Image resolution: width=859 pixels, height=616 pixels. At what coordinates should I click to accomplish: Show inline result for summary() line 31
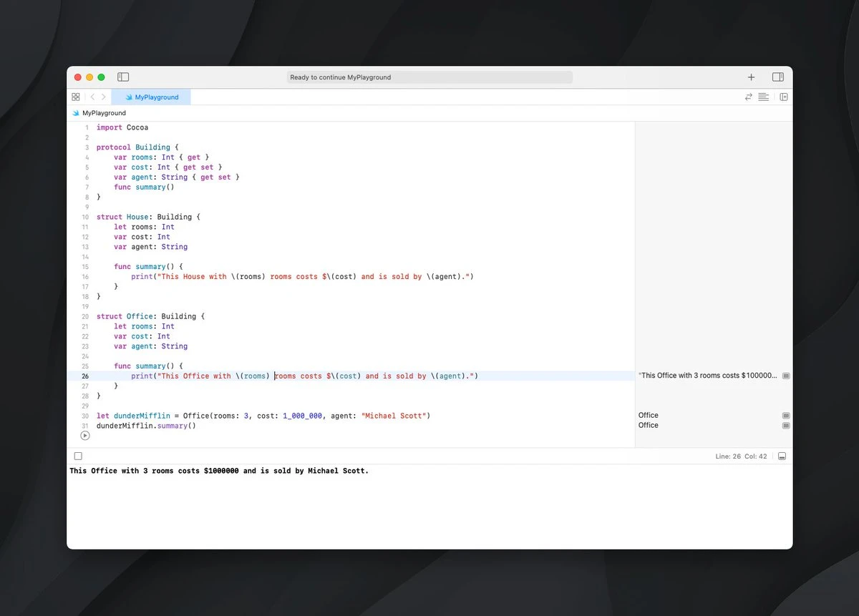786,426
